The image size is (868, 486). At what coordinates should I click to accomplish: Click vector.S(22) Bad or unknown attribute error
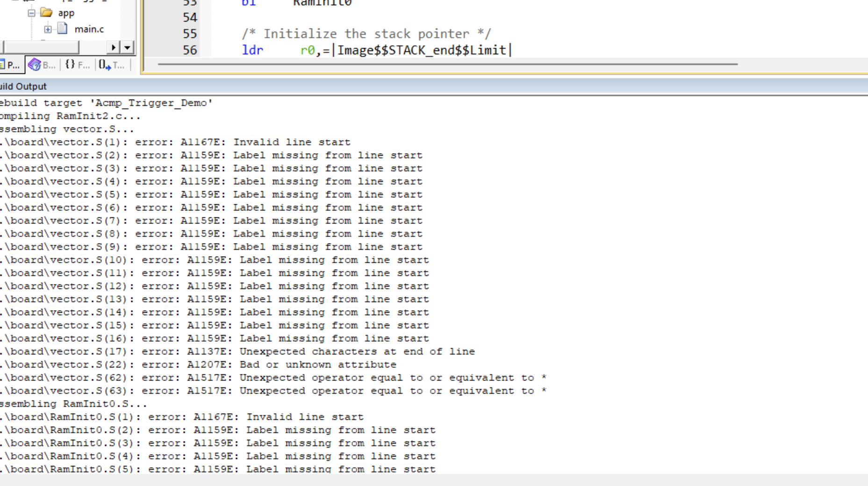point(198,364)
